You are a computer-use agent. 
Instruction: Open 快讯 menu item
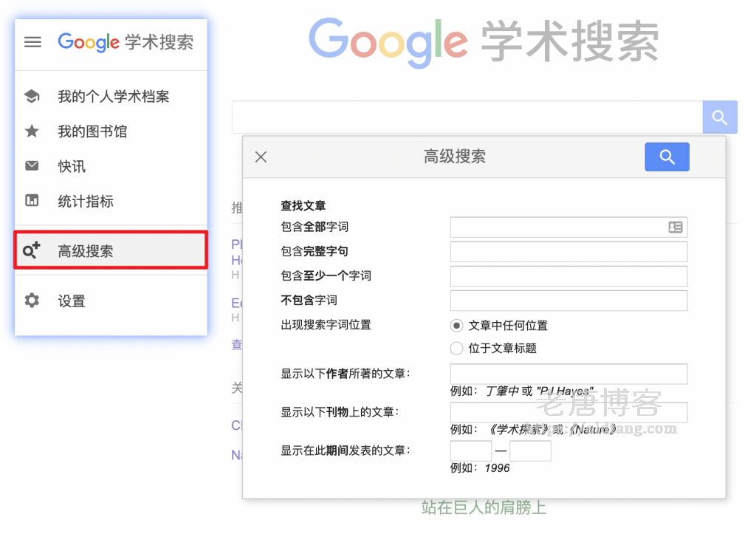click(x=72, y=166)
